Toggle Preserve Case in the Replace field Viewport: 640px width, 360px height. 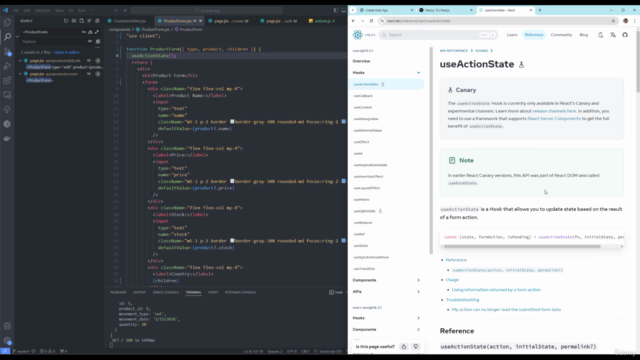click(x=90, y=41)
